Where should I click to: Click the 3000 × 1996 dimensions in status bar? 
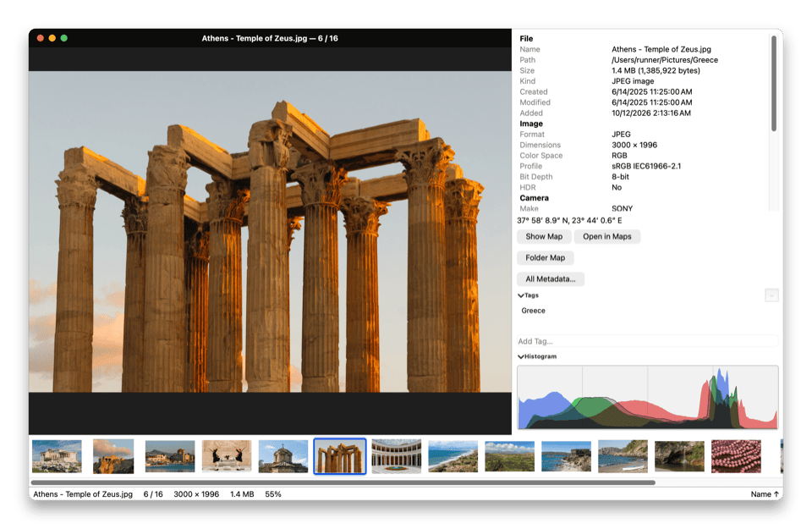[196, 494]
